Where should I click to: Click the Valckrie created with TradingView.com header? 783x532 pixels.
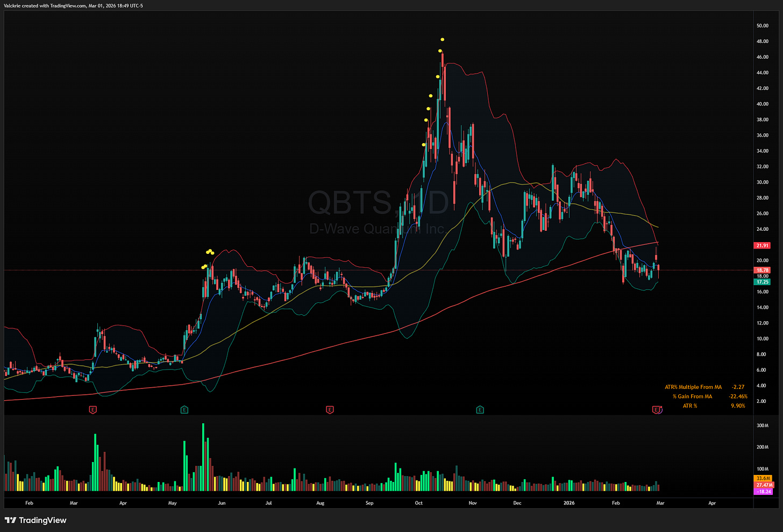(73, 5)
